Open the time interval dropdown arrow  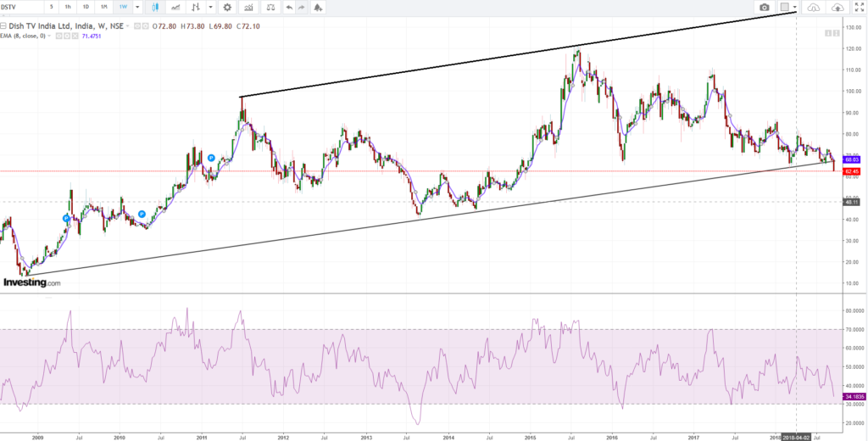click(137, 7)
